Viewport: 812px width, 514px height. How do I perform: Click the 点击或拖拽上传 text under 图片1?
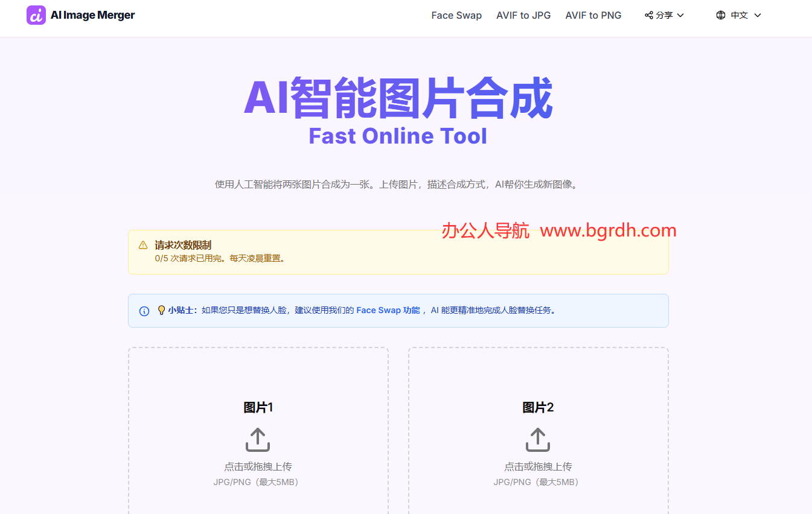click(257, 466)
